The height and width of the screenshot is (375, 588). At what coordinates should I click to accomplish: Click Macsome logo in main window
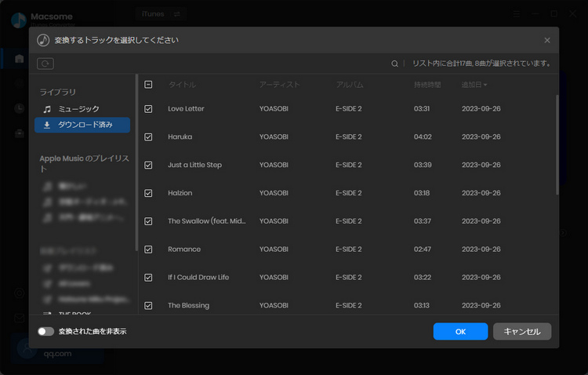18,20
